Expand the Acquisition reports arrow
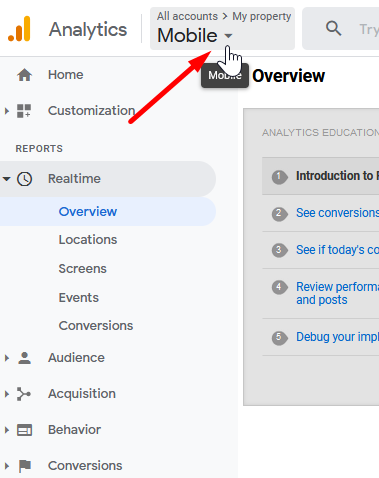Image resolution: width=379 pixels, height=478 pixels. [x=7, y=394]
